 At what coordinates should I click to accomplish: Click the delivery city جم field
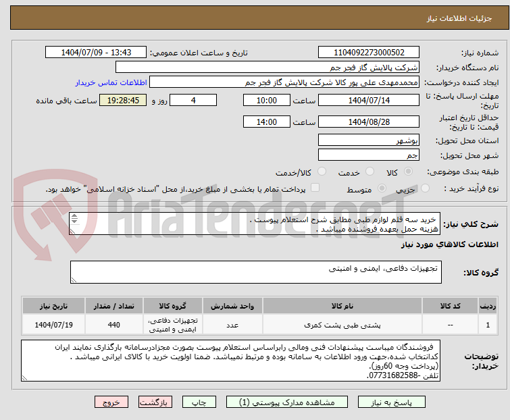point(369,155)
